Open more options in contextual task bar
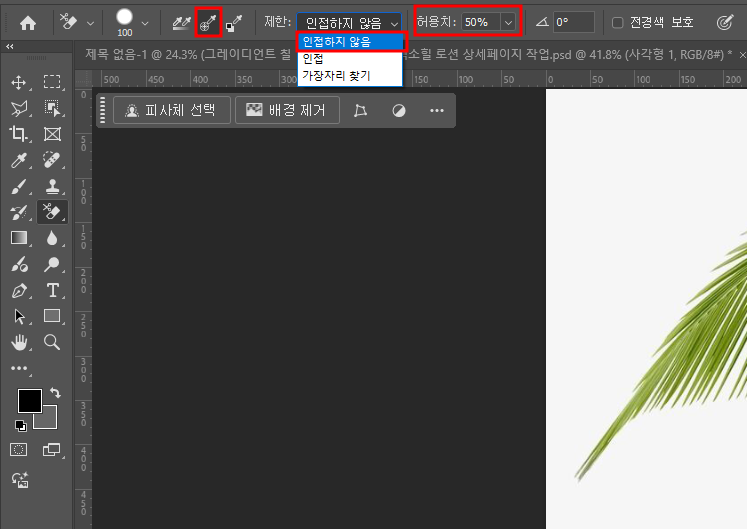747x529 pixels. click(437, 111)
